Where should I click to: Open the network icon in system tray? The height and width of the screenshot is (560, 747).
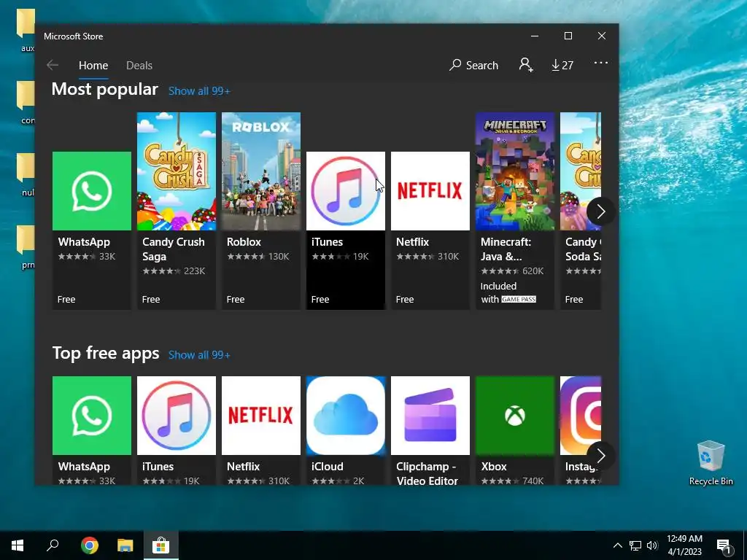pos(635,545)
